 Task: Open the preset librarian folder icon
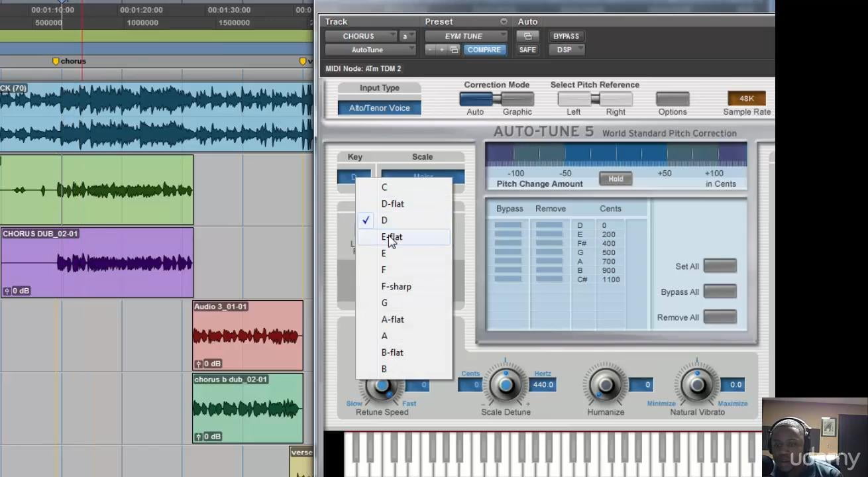[x=454, y=50]
